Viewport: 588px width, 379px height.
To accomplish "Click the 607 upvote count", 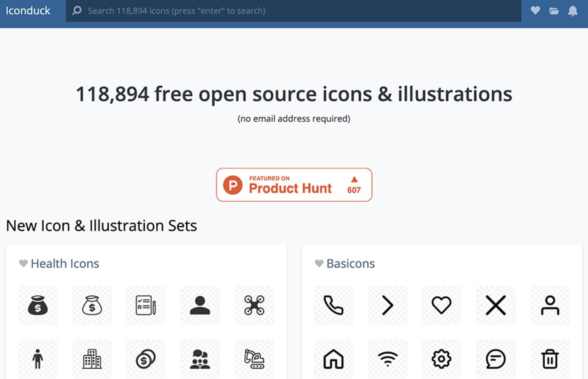I will (354, 190).
